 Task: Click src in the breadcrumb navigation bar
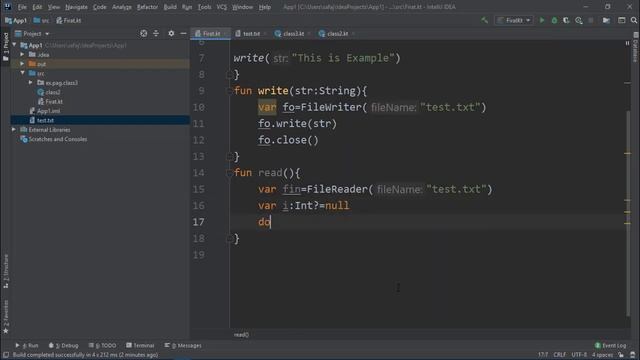pyautogui.click(x=41, y=20)
